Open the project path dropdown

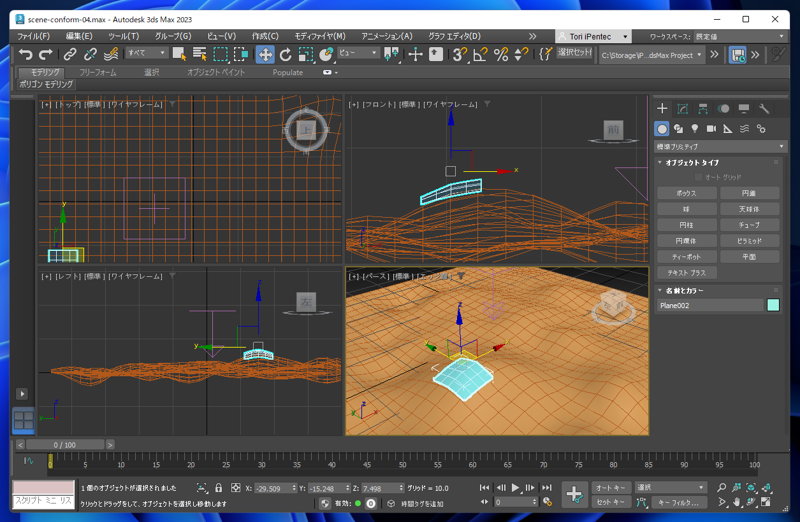click(x=652, y=55)
